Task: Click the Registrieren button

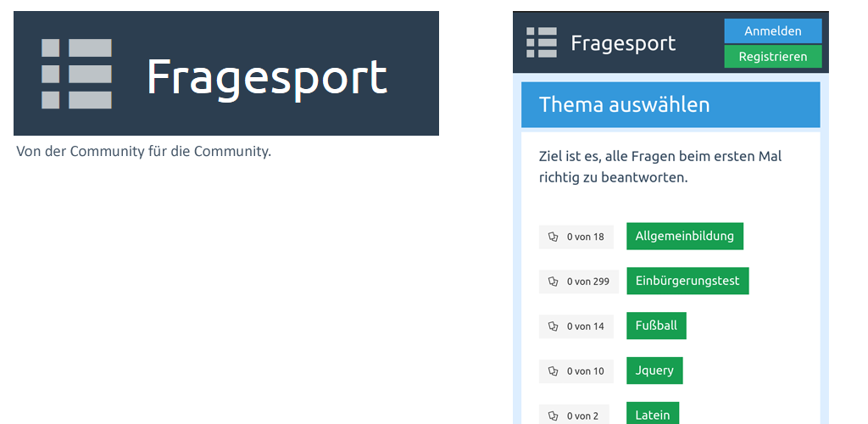Action: (x=773, y=57)
